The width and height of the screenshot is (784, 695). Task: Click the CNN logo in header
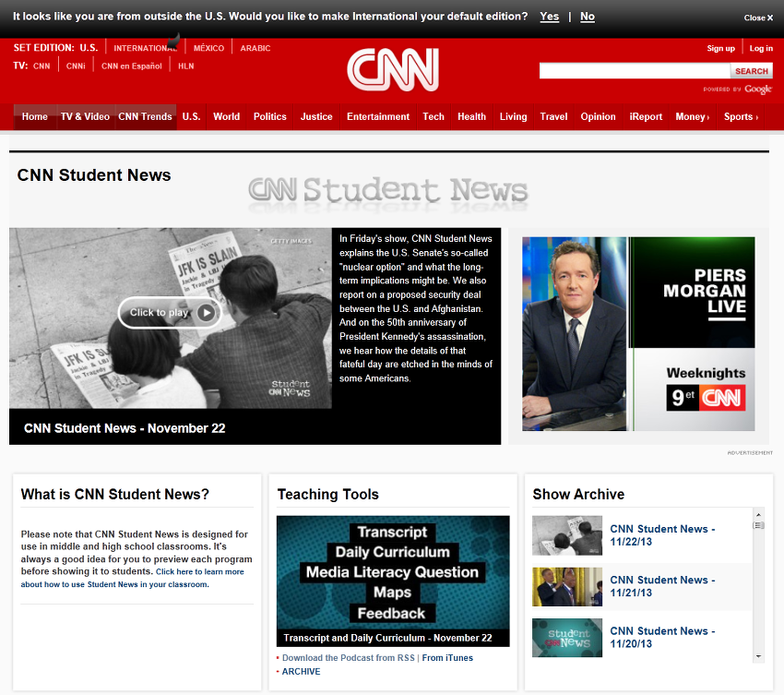[393, 70]
